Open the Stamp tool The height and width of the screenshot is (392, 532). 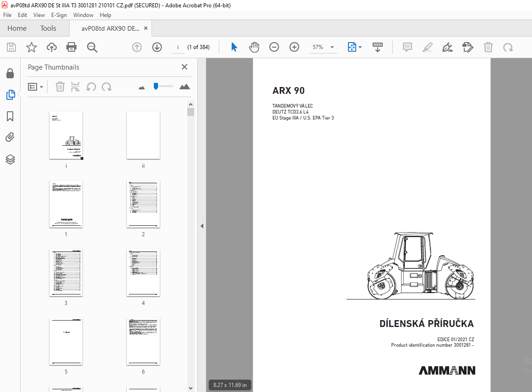(x=468, y=47)
